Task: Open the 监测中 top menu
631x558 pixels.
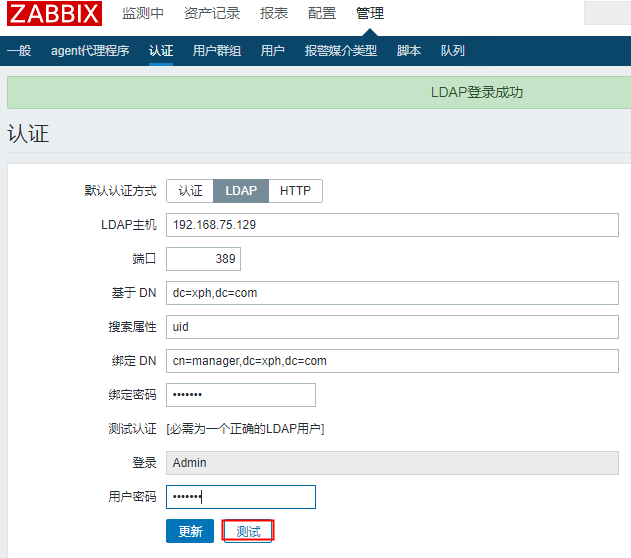Action: click(x=143, y=13)
